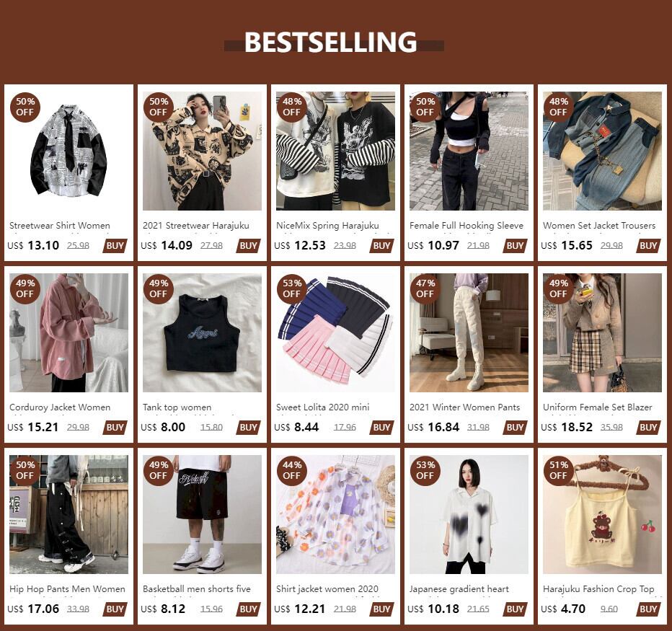Screen dimensions: 672x631
Task: Click BUY for Streetwear Shirt Women
Action: 115,246
